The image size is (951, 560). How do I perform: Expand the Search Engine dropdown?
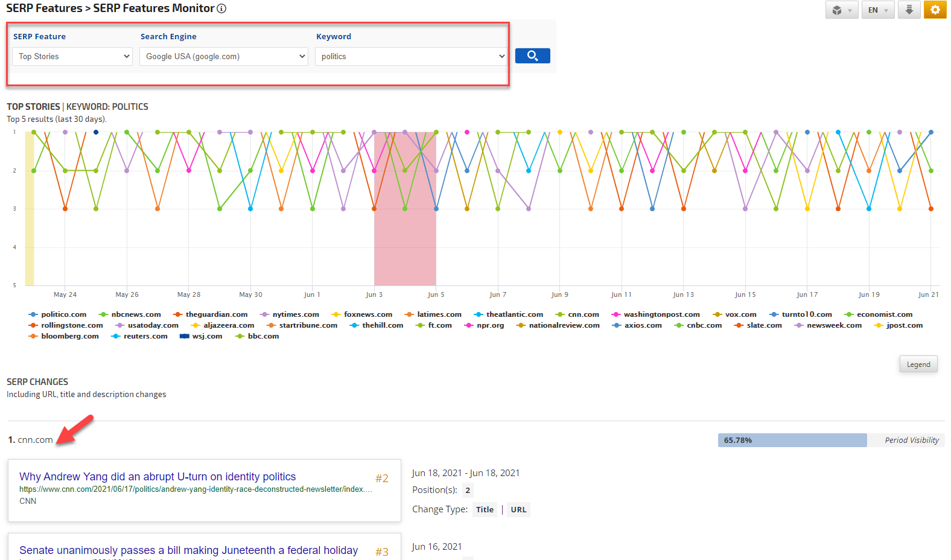[x=224, y=56]
